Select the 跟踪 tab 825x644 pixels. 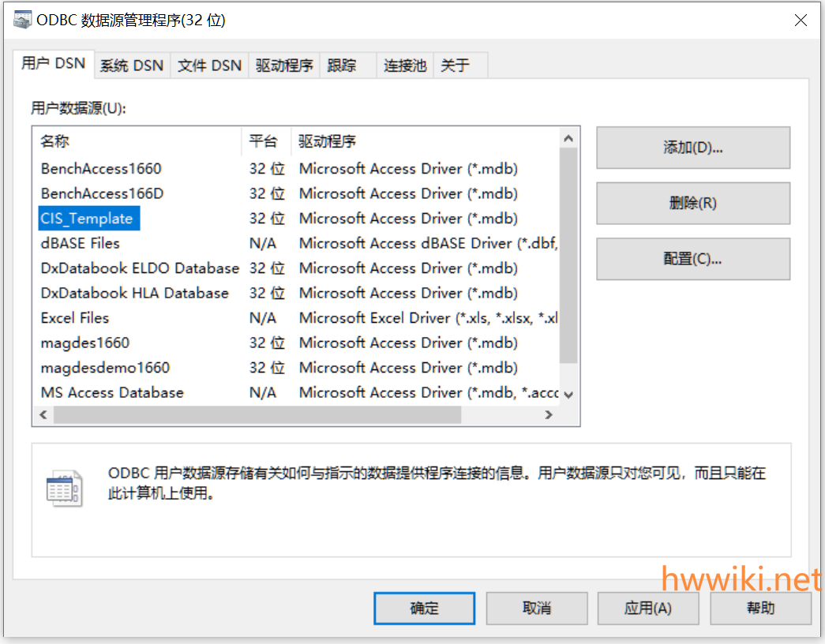point(342,66)
